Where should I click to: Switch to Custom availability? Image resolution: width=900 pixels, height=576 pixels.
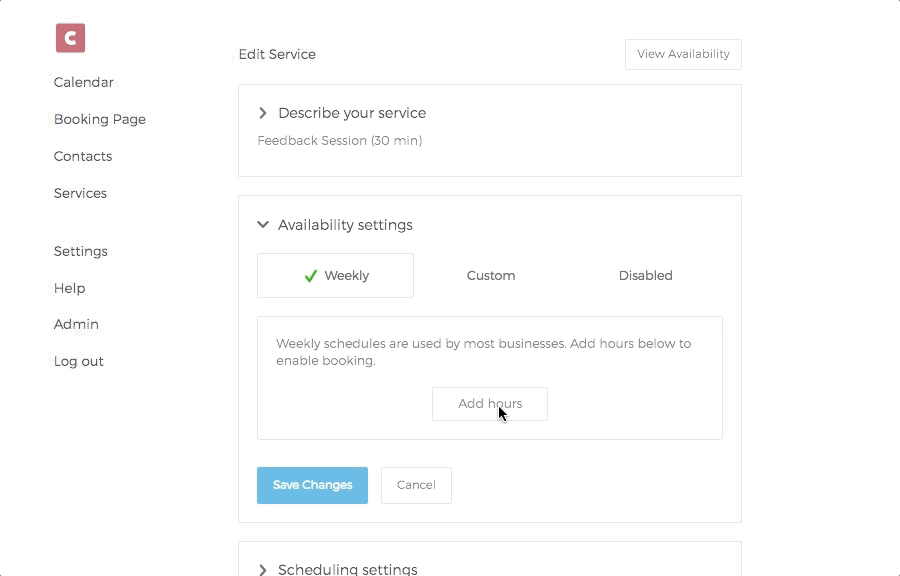pos(491,276)
